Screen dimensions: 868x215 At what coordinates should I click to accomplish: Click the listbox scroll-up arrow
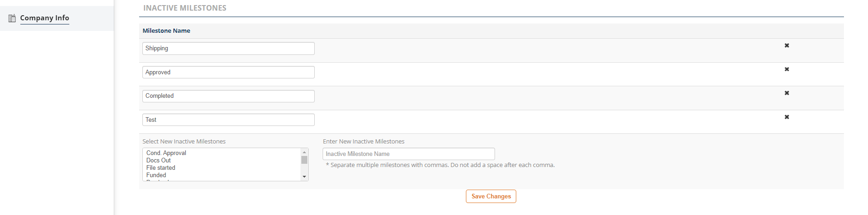pyautogui.click(x=304, y=152)
